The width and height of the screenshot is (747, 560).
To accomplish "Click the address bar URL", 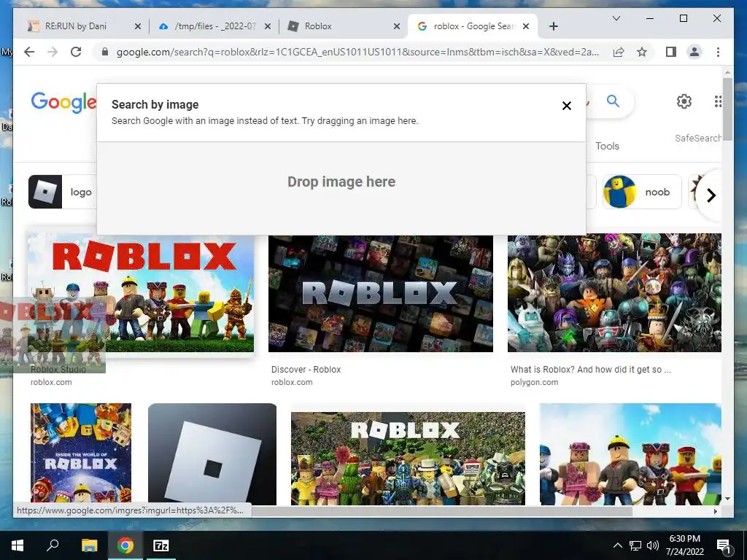I will pyautogui.click(x=357, y=52).
